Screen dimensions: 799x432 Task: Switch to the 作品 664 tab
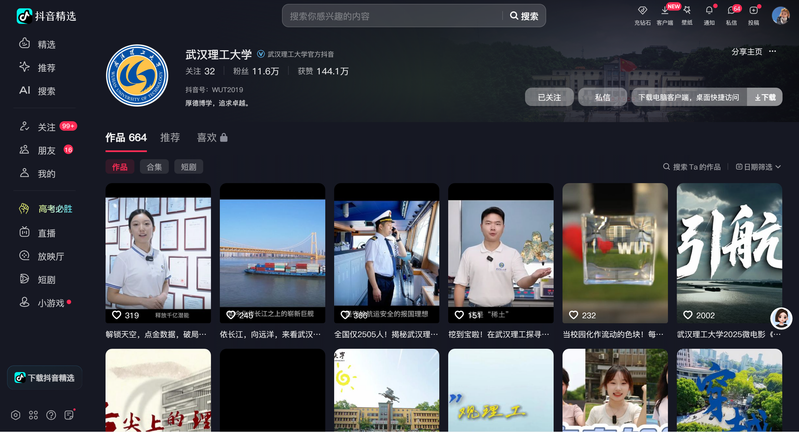(x=126, y=138)
